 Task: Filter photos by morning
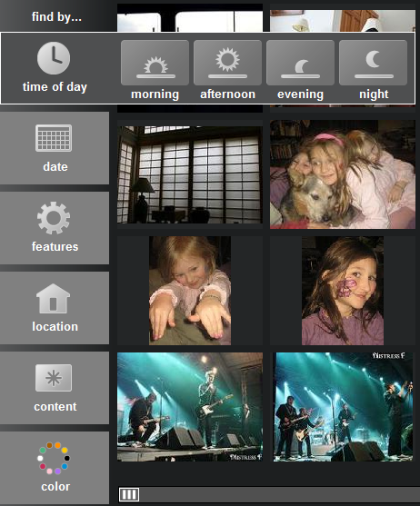[x=155, y=63]
